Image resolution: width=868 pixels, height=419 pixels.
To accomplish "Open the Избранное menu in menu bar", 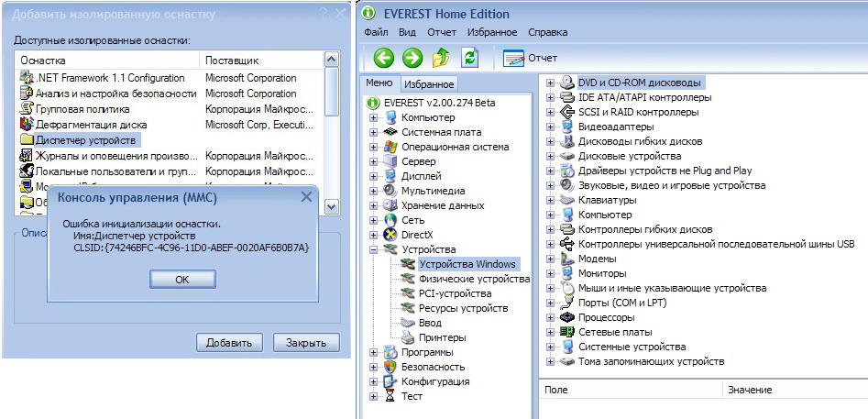I will [492, 32].
